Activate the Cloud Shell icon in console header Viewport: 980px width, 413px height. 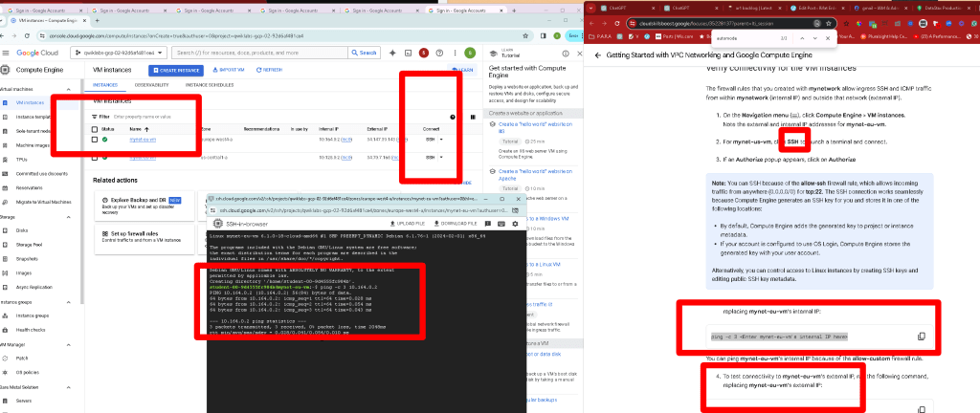click(x=408, y=53)
